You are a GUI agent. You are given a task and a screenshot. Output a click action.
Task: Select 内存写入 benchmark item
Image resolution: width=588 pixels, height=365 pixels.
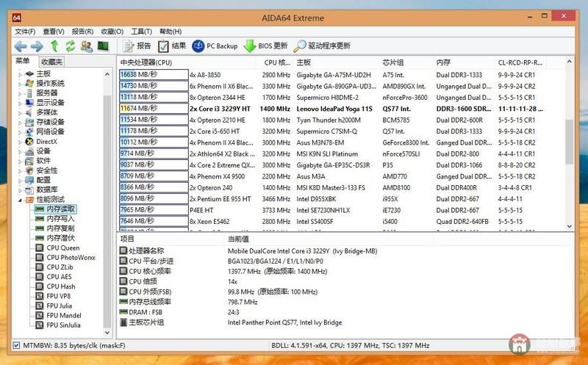(x=60, y=219)
